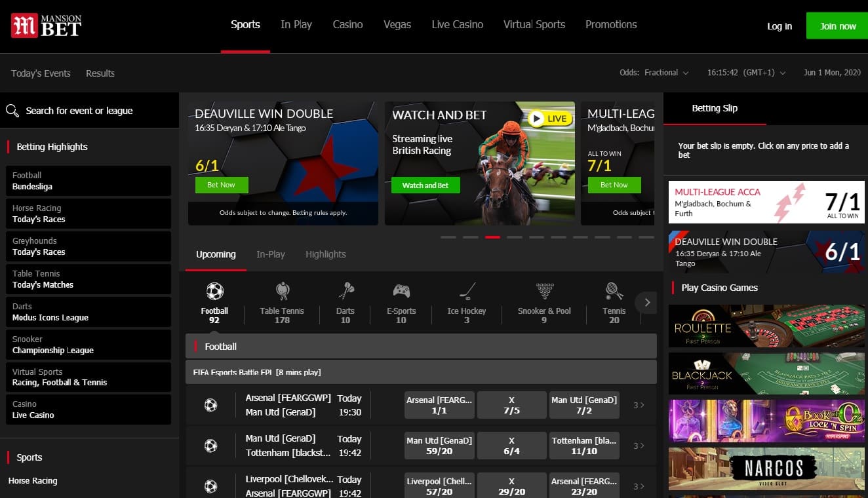The image size is (868, 498).
Task: Click the LIVE play badge on racing banner
Action: 550,119
